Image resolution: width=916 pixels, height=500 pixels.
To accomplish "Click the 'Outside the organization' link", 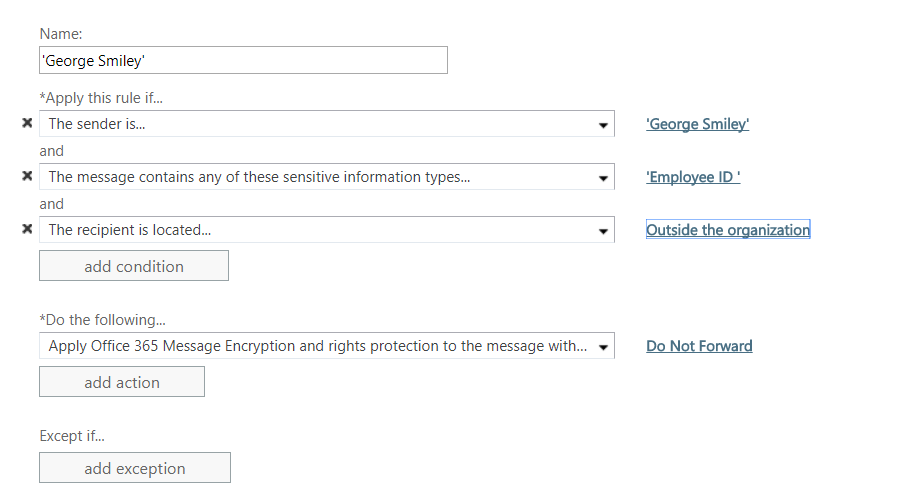I will tap(727, 230).
